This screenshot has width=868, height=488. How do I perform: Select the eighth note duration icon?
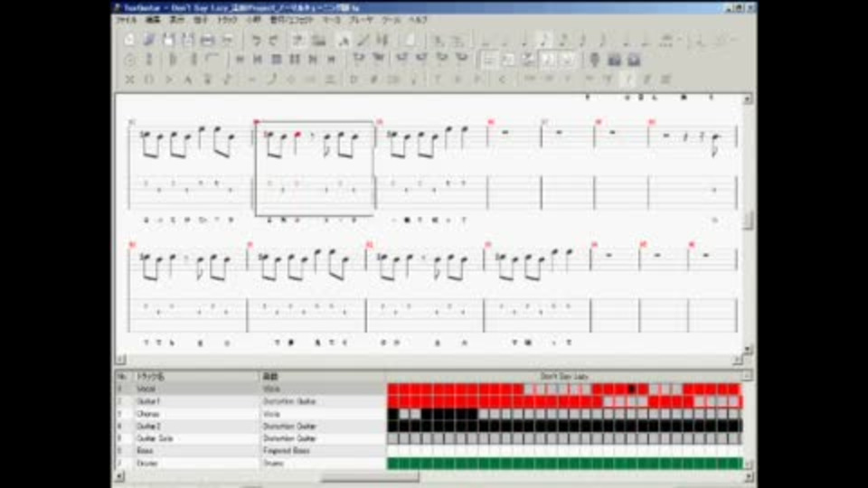click(x=544, y=40)
